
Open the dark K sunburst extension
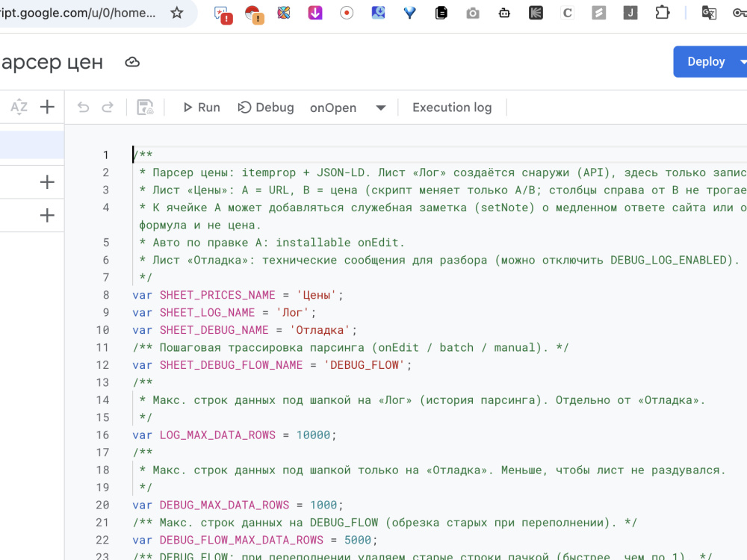coord(536,13)
